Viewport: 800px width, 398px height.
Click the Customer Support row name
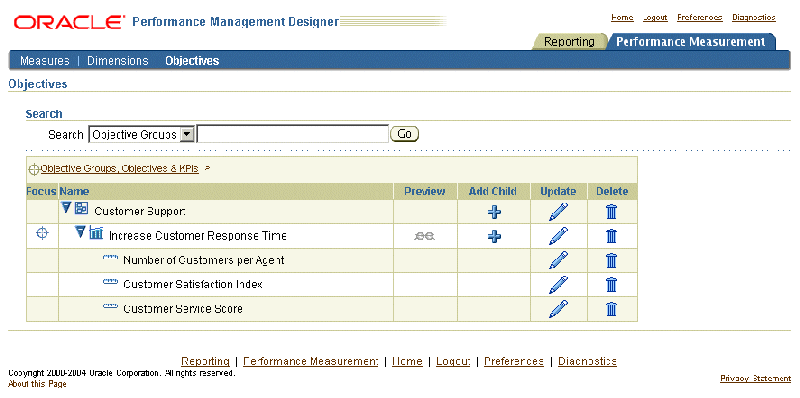(x=140, y=211)
